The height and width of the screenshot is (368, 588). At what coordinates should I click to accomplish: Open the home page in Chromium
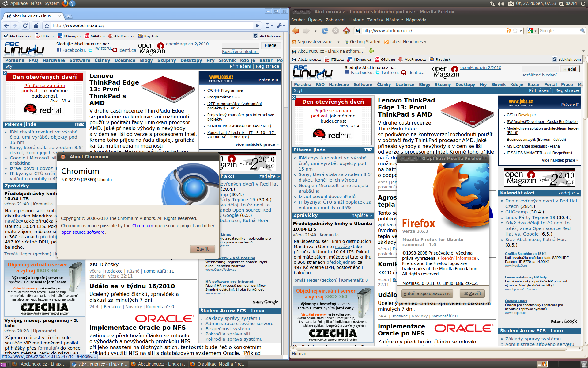click(x=36, y=25)
